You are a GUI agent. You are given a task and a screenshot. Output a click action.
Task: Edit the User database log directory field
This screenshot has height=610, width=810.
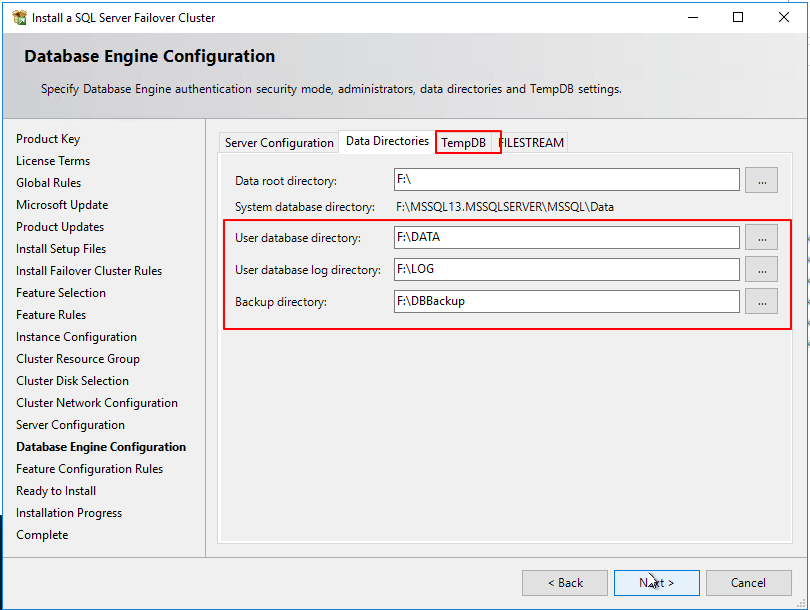click(x=567, y=270)
